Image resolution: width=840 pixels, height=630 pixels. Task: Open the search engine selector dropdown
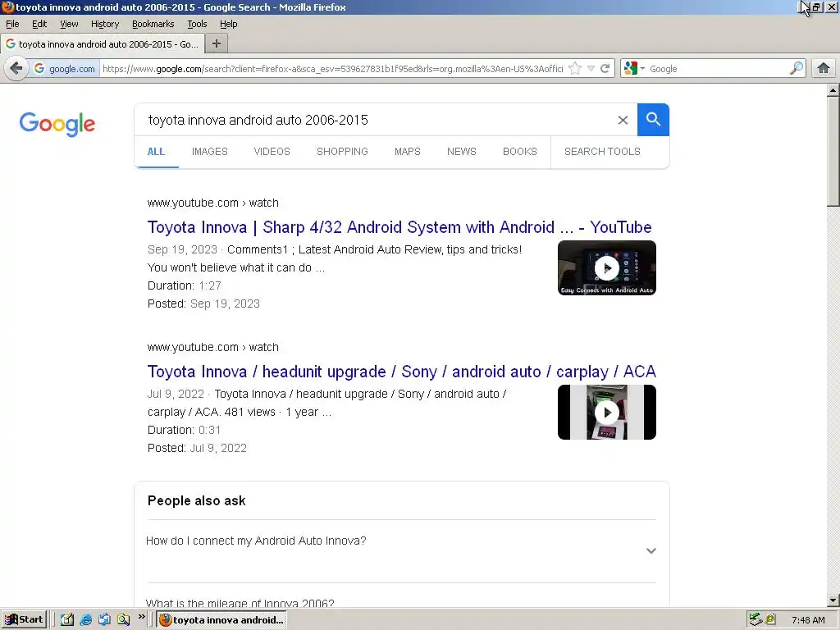pyautogui.click(x=634, y=69)
